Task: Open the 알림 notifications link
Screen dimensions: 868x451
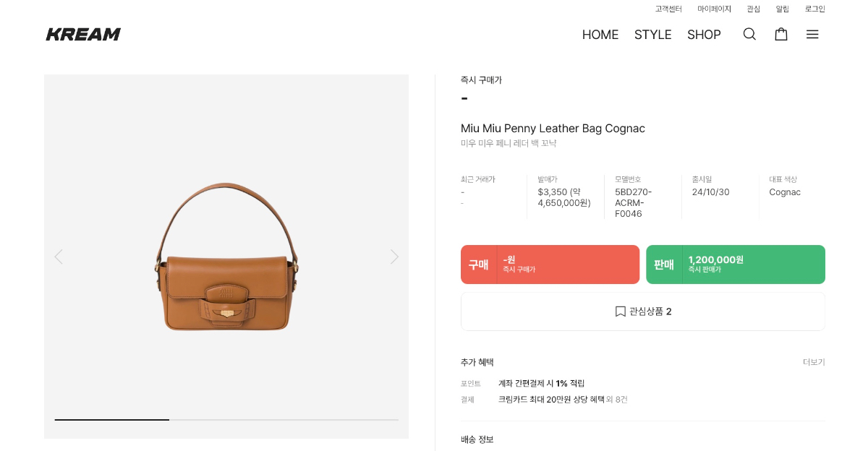Action: [x=783, y=9]
